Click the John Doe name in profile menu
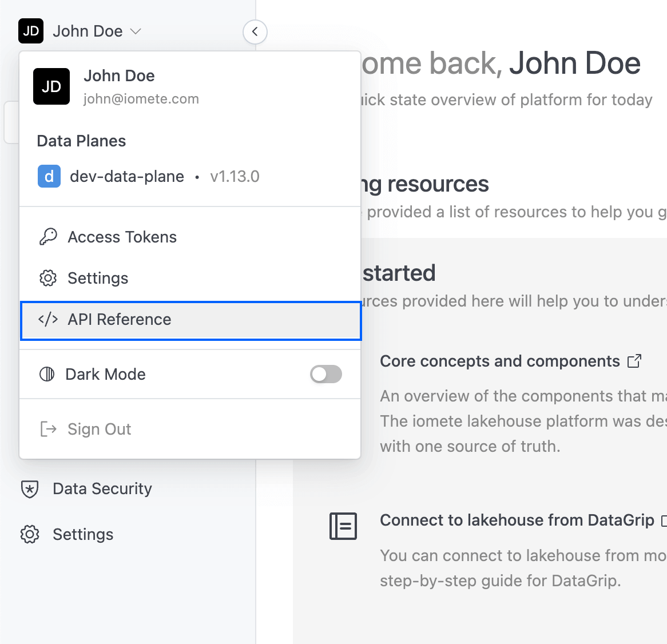Image resolution: width=667 pixels, height=644 pixels. point(119,75)
